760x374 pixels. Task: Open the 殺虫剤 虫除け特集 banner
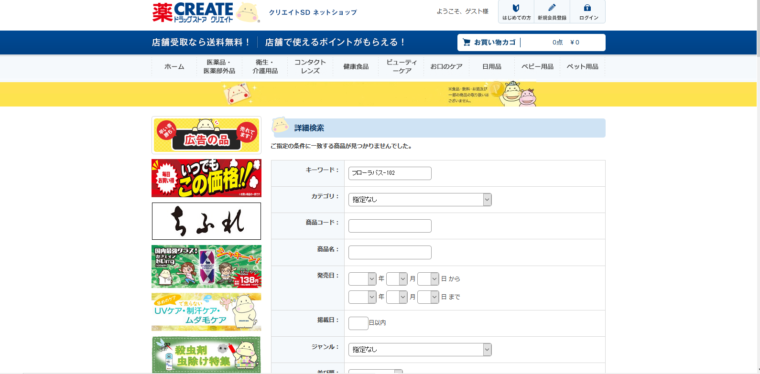click(206, 355)
